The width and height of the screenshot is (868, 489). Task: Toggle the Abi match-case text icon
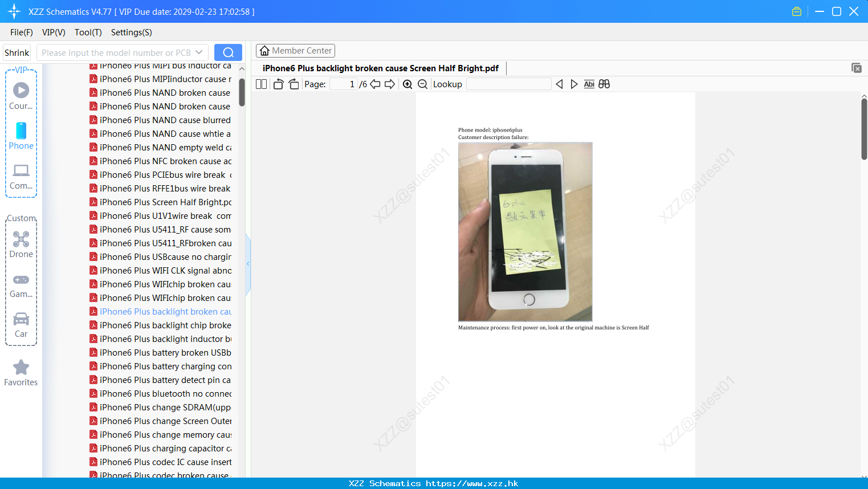[589, 84]
